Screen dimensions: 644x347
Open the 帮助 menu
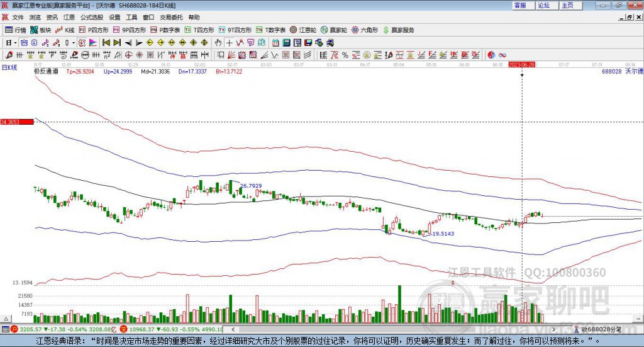[x=194, y=17]
